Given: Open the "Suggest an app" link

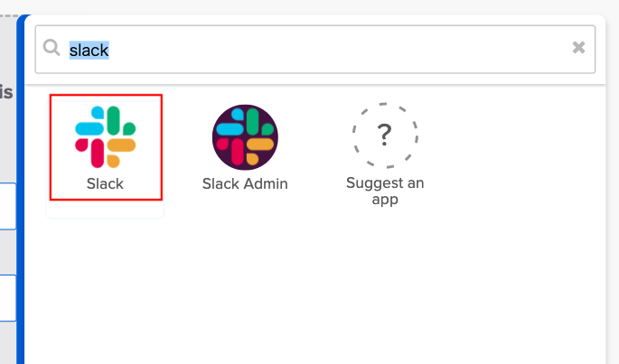Looking at the screenshot, I should (384, 191).
